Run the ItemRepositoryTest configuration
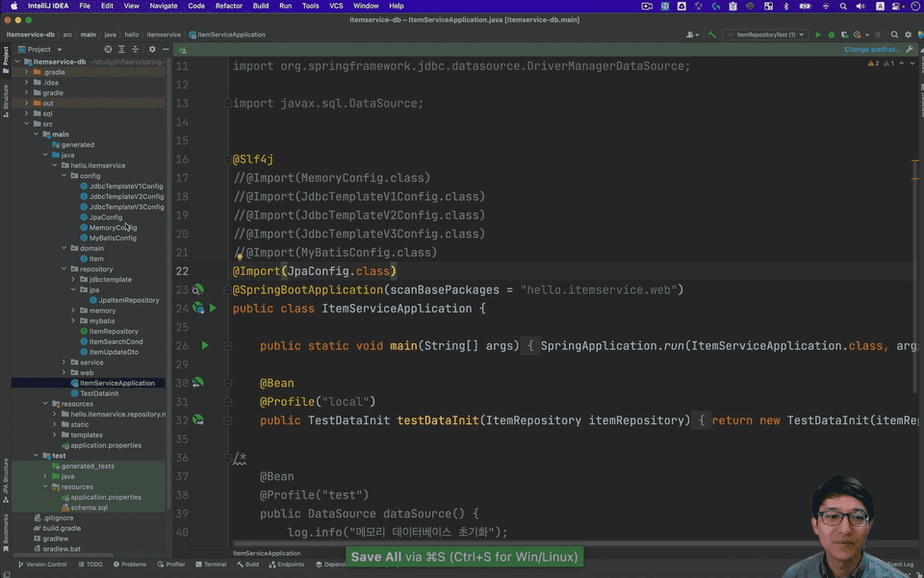Image resolution: width=924 pixels, height=578 pixels. [818, 35]
